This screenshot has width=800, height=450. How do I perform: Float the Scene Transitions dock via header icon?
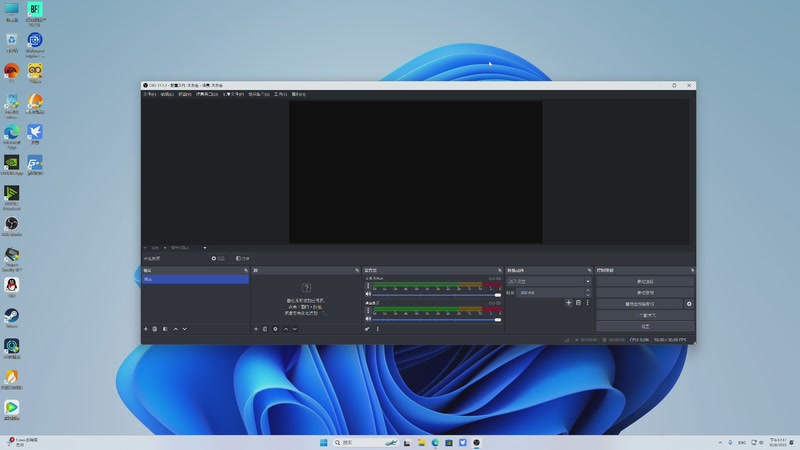[x=589, y=270]
